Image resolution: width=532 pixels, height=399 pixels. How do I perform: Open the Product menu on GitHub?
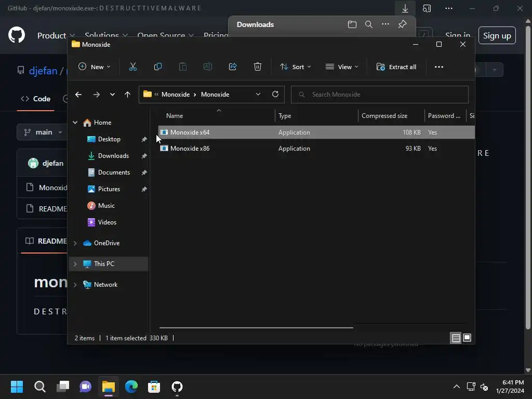tap(56, 36)
